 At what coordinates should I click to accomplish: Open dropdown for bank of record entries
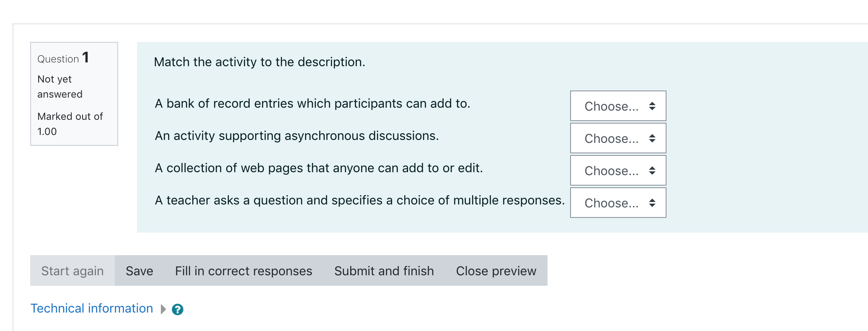pyautogui.click(x=618, y=106)
